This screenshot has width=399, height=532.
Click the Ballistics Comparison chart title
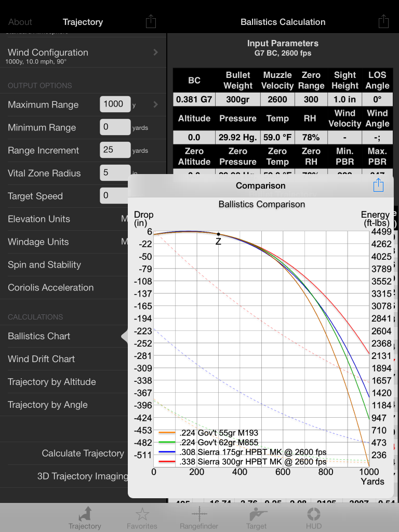click(262, 204)
